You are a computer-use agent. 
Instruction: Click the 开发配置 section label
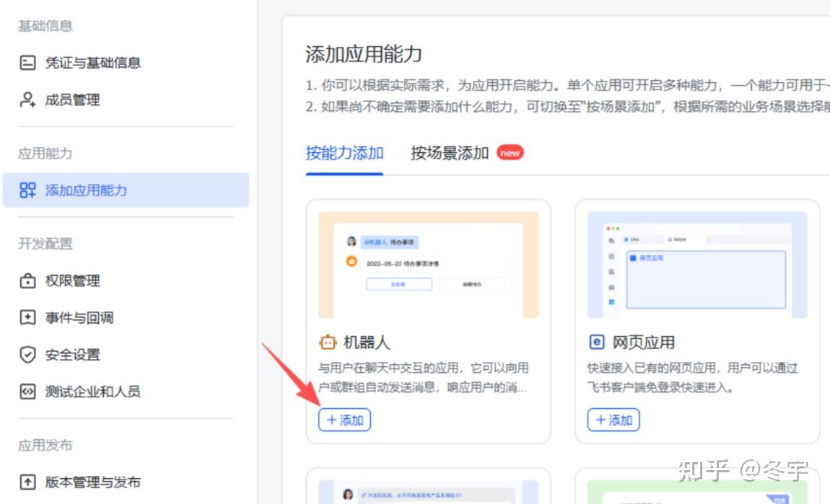point(45,243)
